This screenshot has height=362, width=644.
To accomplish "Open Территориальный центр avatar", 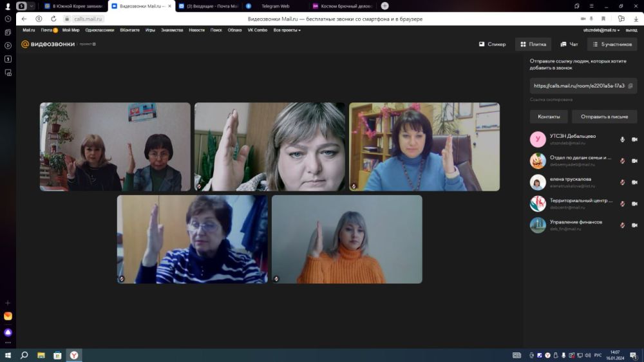I will (538, 204).
